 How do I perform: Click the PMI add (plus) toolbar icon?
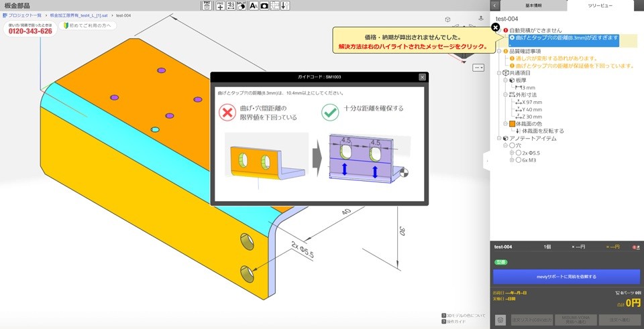pyautogui.click(x=221, y=5)
